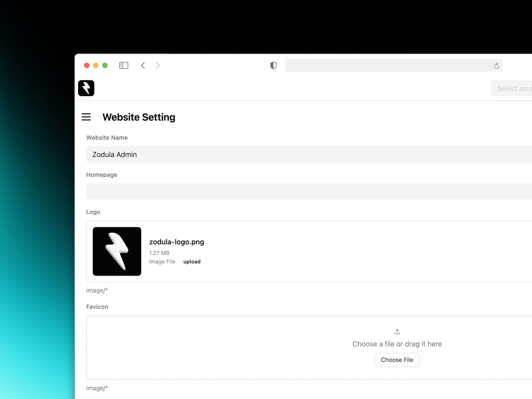The width and height of the screenshot is (532, 399).
Task: Click the zodula-logo.png thumbnail preview
Action: (x=117, y=251)
